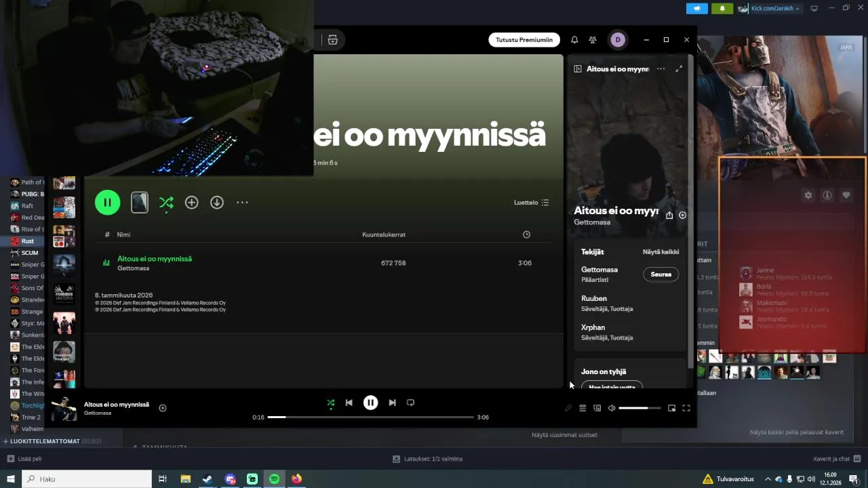Click the Hae jotain uutta button
The width and height of the screenshot is (868, 488).
pos(612,387)
